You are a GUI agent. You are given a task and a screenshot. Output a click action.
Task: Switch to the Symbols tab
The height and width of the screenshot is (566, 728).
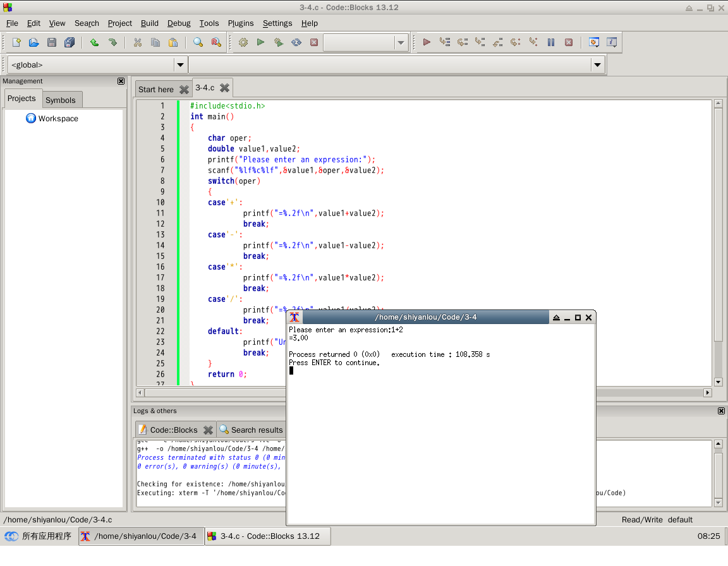coord(60,100)
